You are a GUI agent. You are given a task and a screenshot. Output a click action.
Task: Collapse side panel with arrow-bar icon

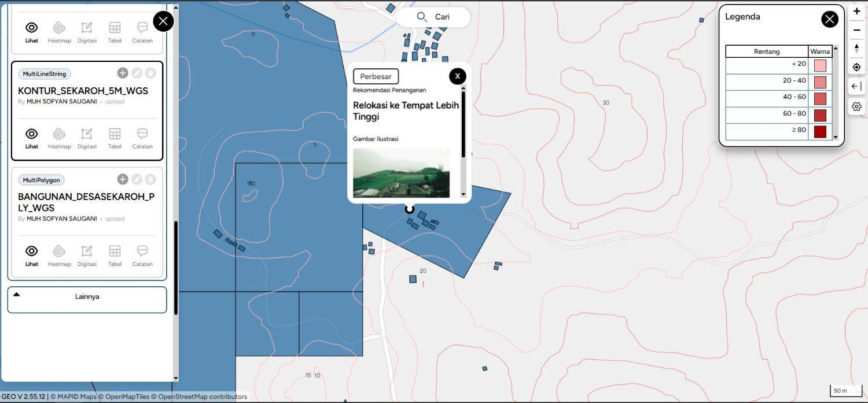(857, 87)
